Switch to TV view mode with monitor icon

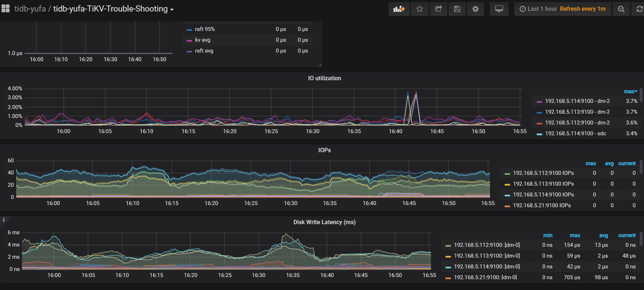point(499,9)
